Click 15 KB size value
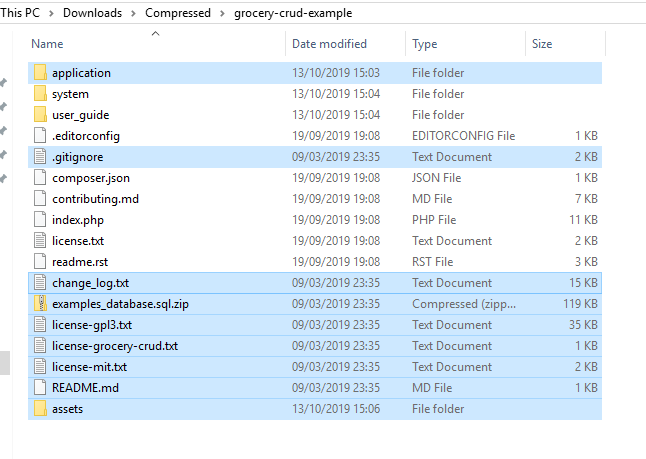Viewport: 646px width, 459px height. click(x=583, y=283)
